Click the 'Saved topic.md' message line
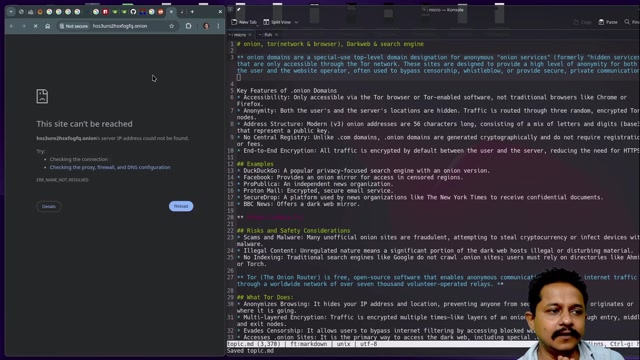640x360 pixels. [x=251, y=351]
